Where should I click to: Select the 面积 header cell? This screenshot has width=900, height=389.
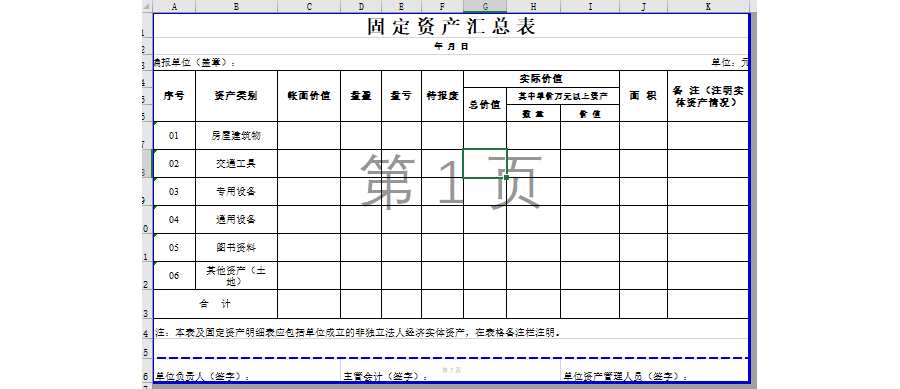point(643,96)
